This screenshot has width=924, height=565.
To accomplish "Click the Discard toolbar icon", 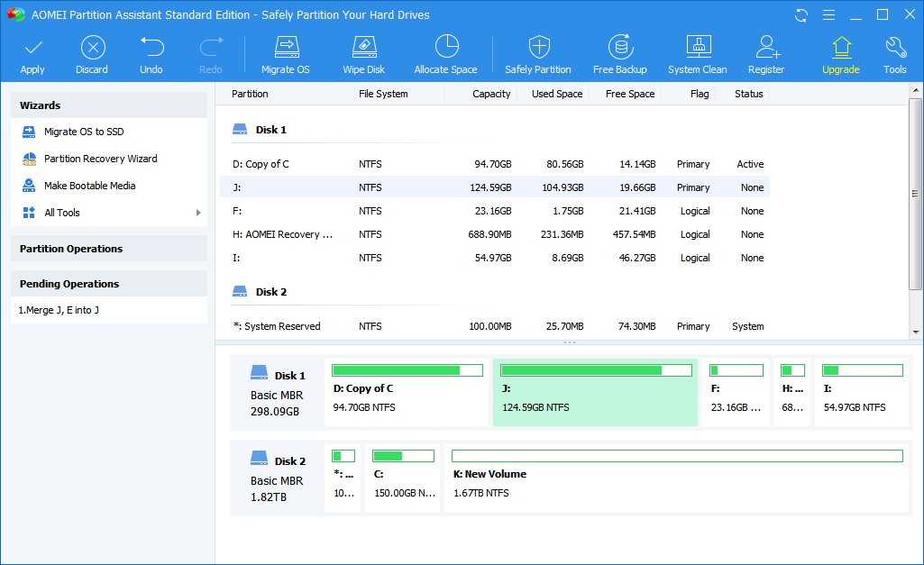I will point(93,48).
